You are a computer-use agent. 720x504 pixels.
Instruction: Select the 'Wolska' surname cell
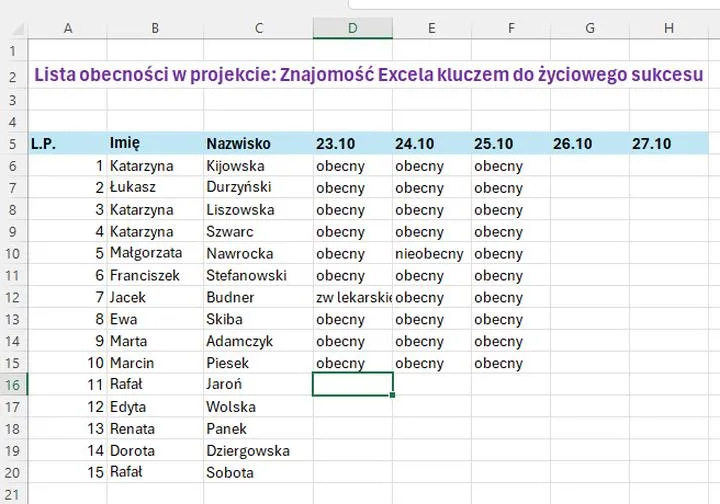click(x=259, y=407)
